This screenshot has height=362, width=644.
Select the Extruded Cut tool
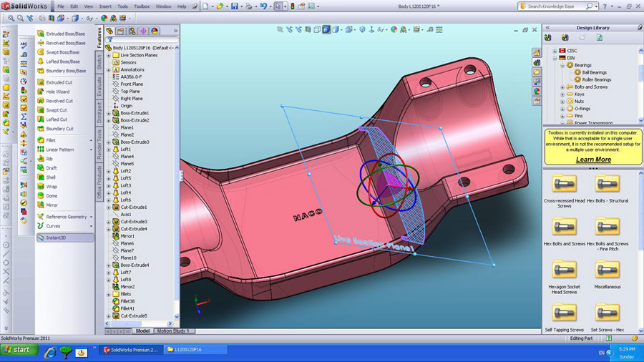coord(55,82)
